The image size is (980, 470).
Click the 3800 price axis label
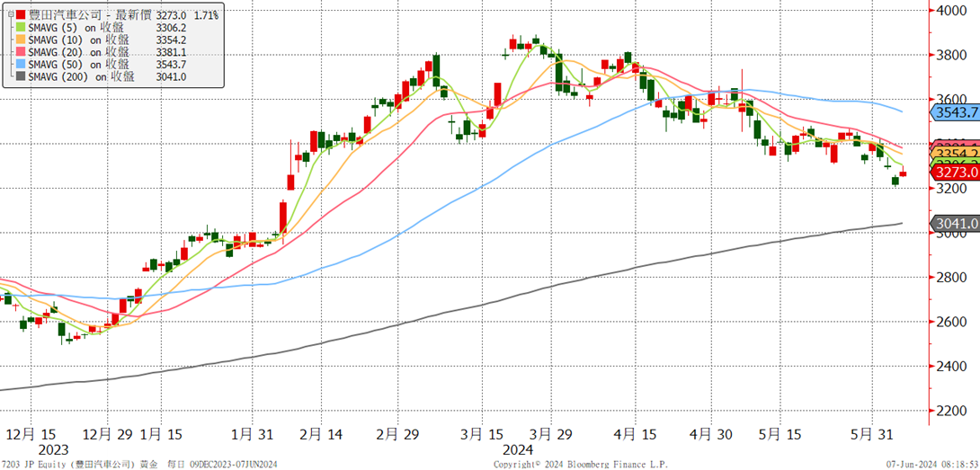click(x=951, y=55)
